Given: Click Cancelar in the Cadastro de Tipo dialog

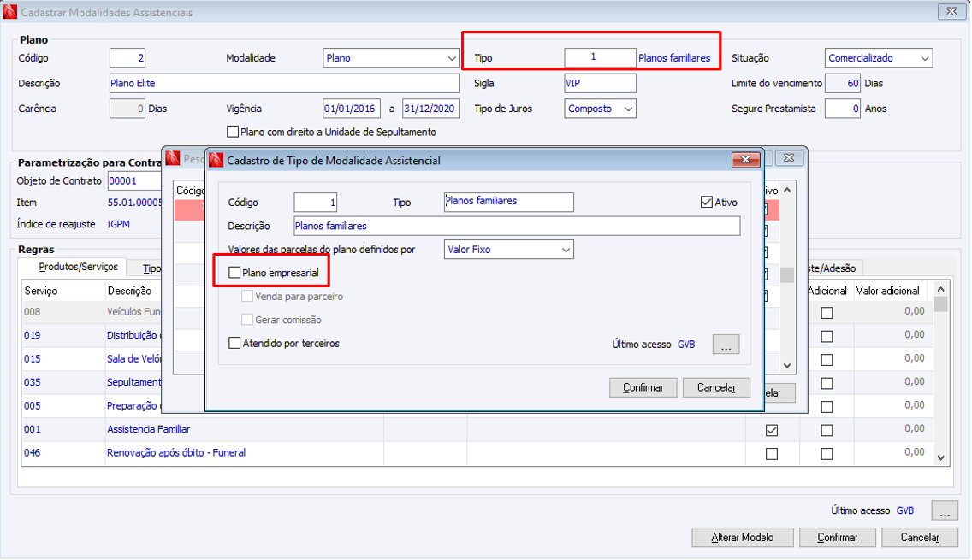Looking at the screenshot, I should point(716,388).
